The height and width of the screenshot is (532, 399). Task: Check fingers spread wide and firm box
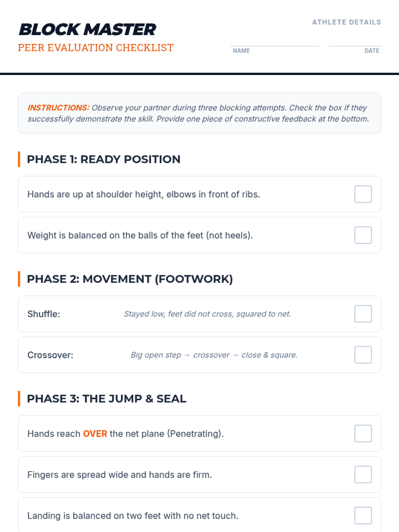click(363, 474)
